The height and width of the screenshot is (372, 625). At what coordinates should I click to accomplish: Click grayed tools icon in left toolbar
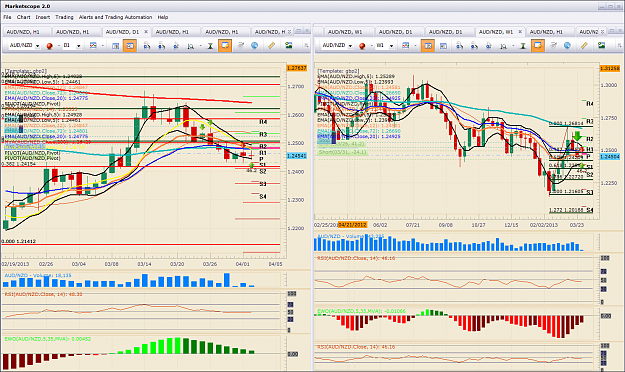[x=240, y=46]
